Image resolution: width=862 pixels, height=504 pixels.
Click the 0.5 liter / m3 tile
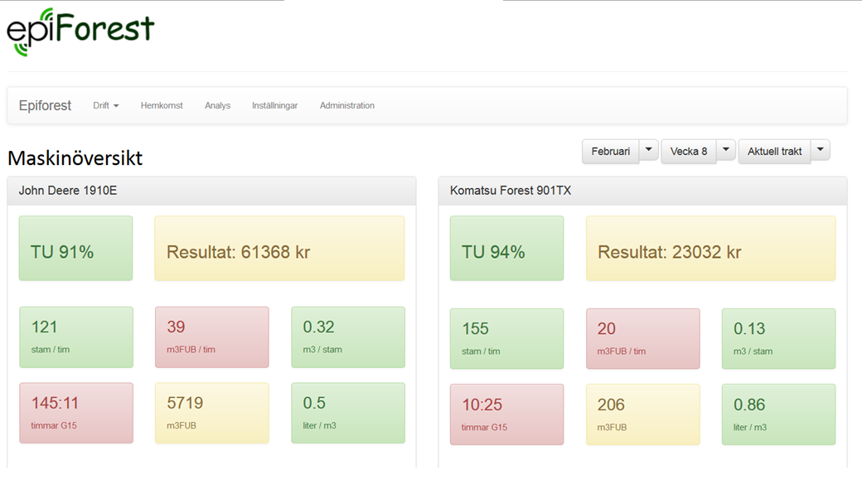tap(348, 414)
